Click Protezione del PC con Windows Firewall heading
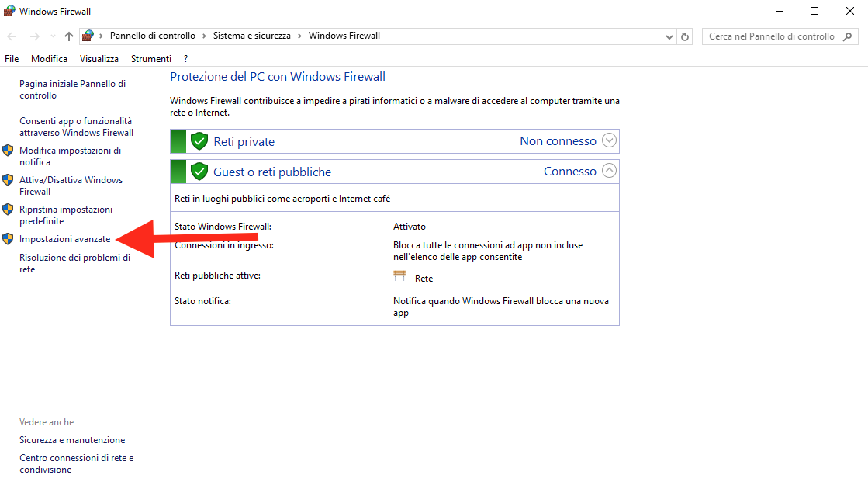This screenshot has width=868, height=489. coord(278,76)
